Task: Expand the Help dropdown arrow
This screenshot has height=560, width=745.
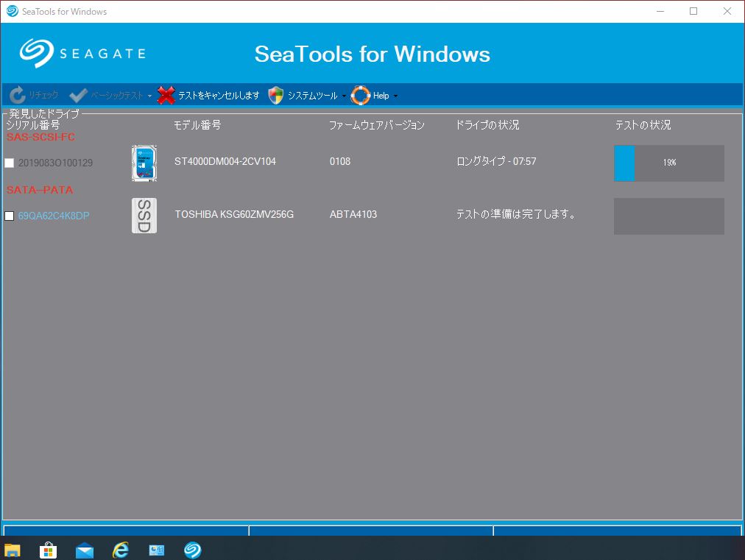Action: click(x=395, y=96)
